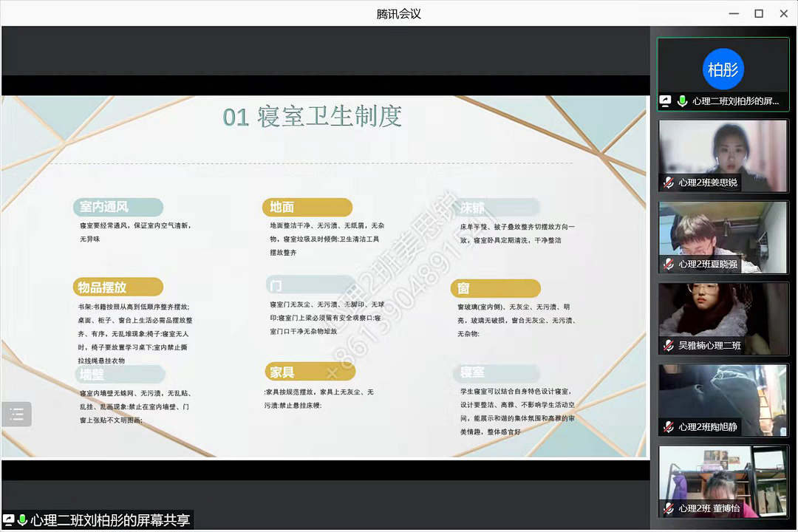The height and width of the screenshot is (532, 798).
Task: Click 吴雅楠's muted microphone icon
Action: pyautogui.click(x=669, y=345)
